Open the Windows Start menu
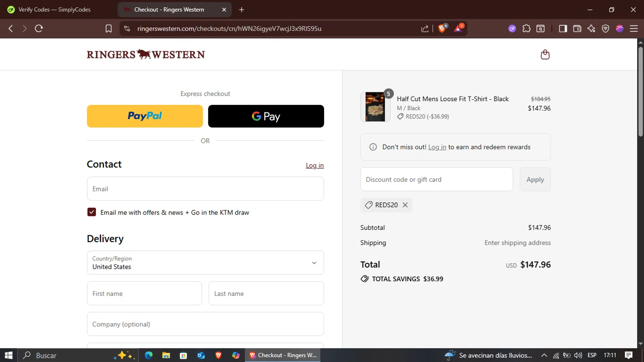 9,355
